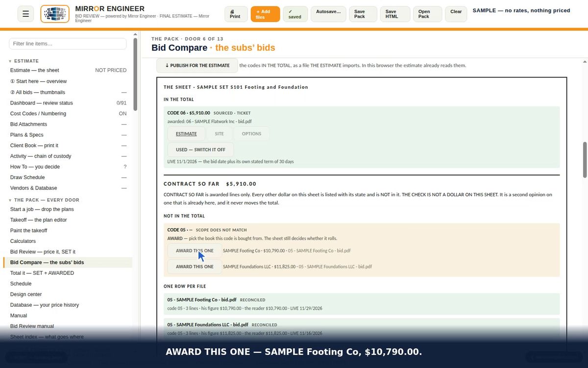
Task: Click CODE 06 · $5,910.00 text
Action: (189, 113)
